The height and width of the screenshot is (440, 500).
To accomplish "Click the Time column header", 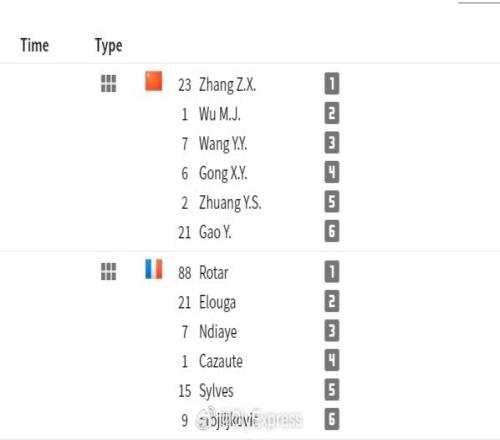I will (35, 45).
